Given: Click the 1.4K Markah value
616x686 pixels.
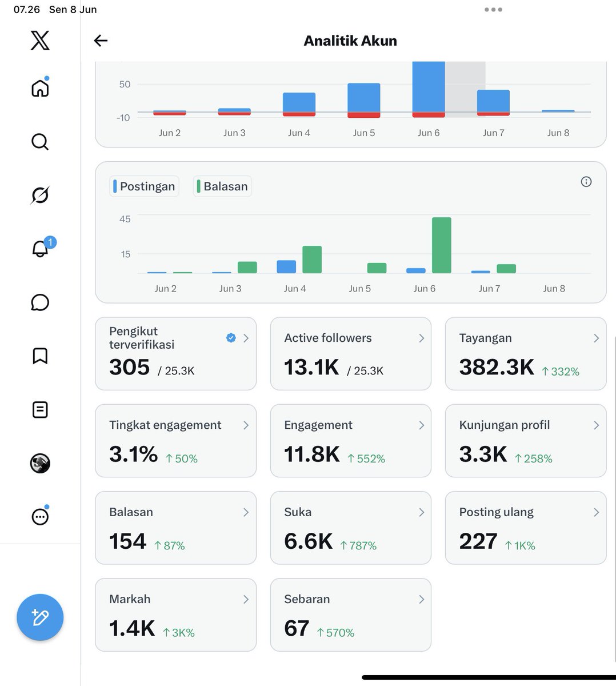Looking at the screenshot, I should (132, 628).
